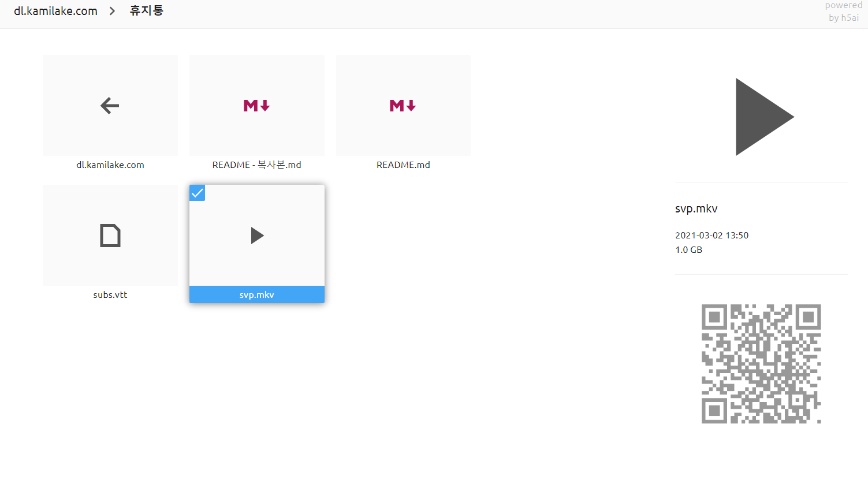Open the 'README - 복사본.md' markdown icon
Screen dimensions: 868x478
pos(256,106)
